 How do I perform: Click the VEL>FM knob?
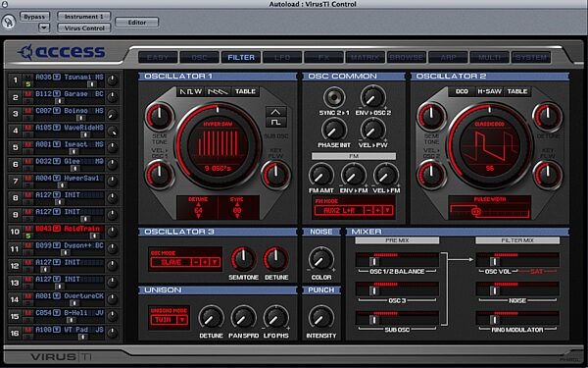coord(385,175)
